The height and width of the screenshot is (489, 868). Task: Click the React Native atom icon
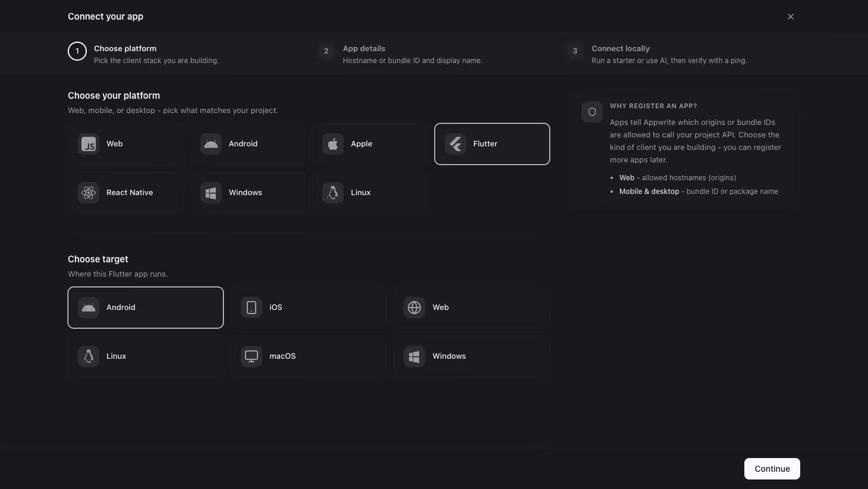[x=89, y=193]
